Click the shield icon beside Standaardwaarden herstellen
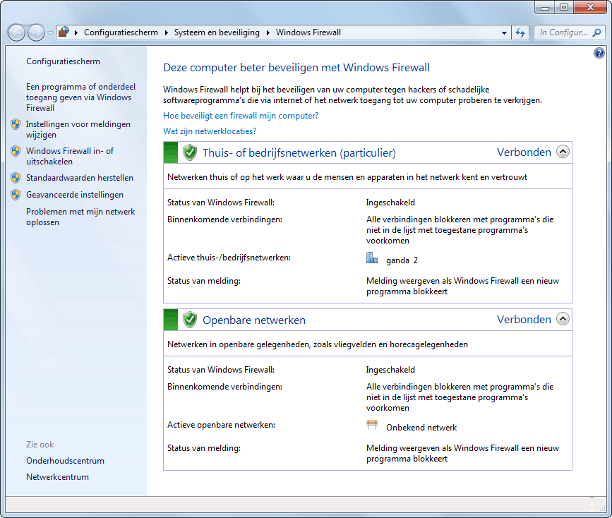The width and height of the screenshot is (612, 518). [x=16, y=178]
